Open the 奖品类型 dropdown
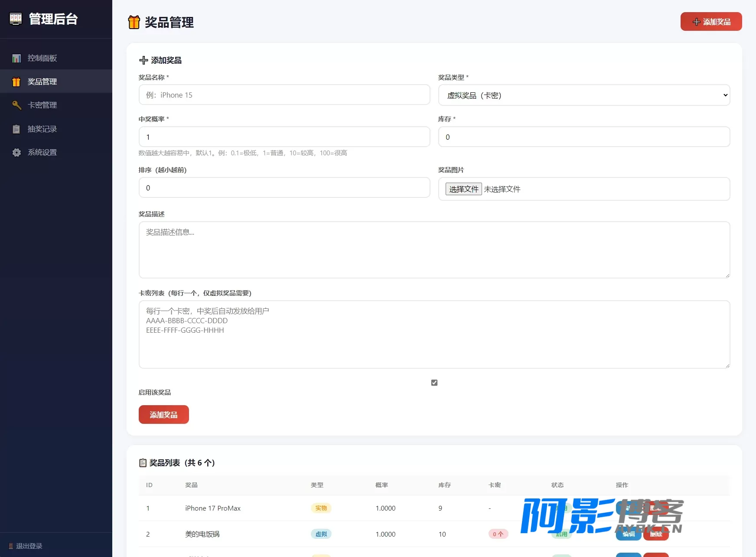Viewport: 756px width, 557px height. point(584,95)
